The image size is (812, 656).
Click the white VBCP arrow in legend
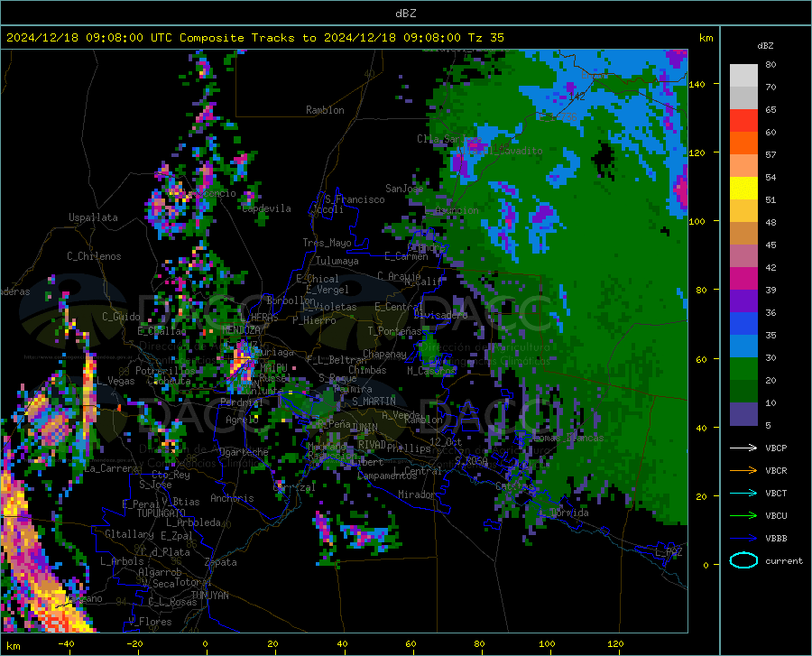pos(743,448)
